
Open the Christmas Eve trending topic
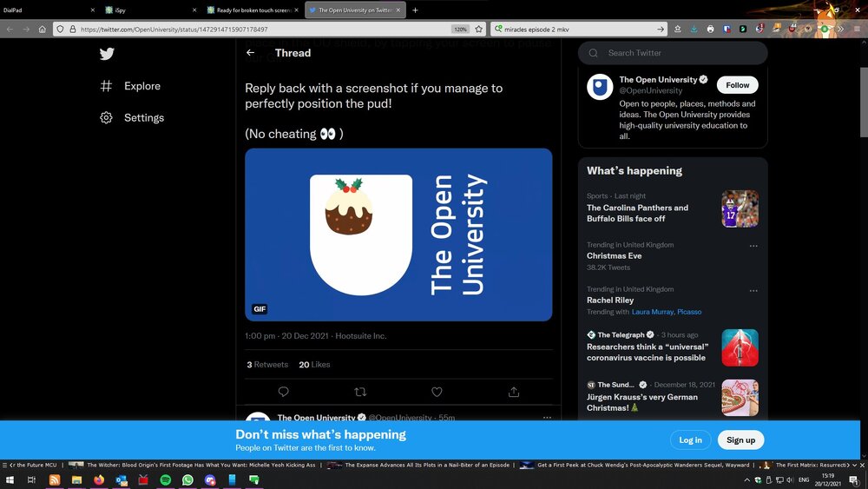click(615, 256)
